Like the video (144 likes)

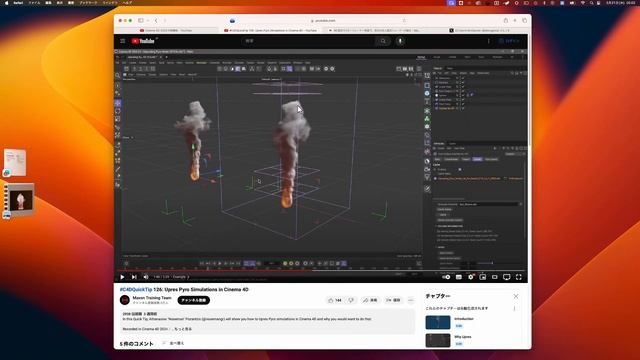tap(335, 300)
